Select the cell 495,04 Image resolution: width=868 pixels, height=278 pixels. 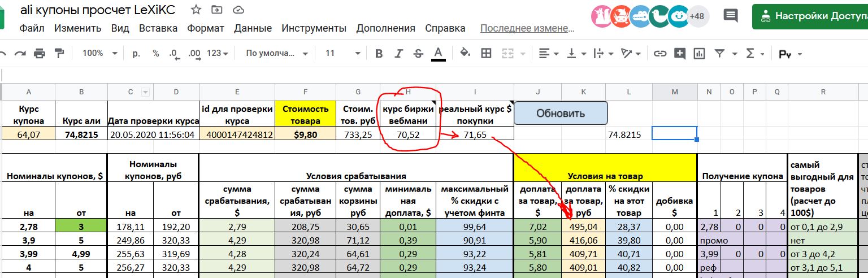tap(583, 227)
